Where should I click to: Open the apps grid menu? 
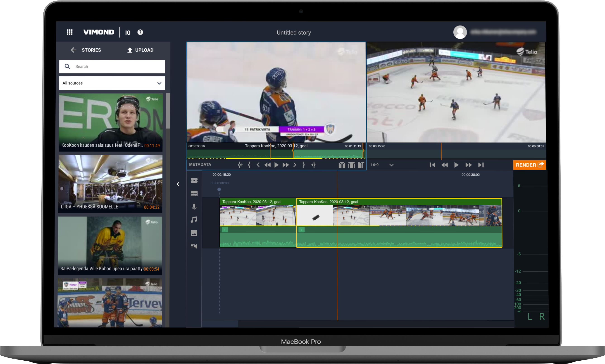tap(70, 32)
